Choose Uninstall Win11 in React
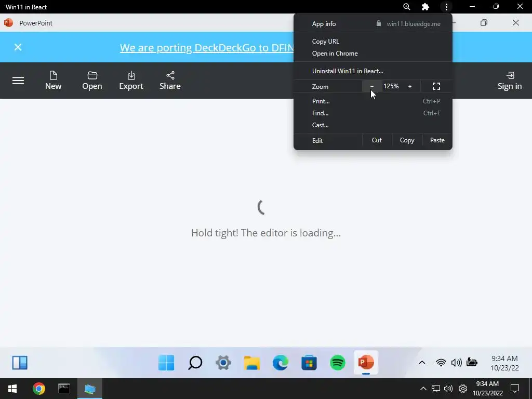The width and height of the screenshot is (532, 399). coord(373,71)
